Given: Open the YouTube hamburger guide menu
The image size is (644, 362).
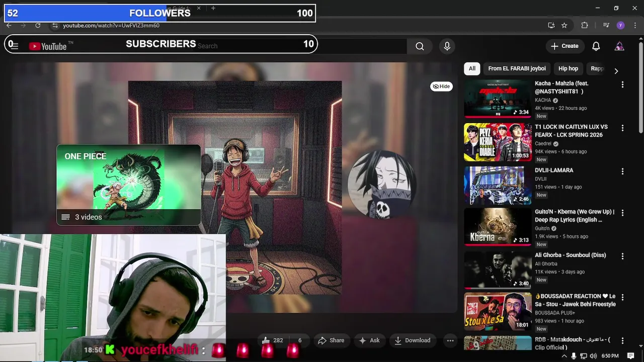Looking at the screenshot, I should [15, 46].
